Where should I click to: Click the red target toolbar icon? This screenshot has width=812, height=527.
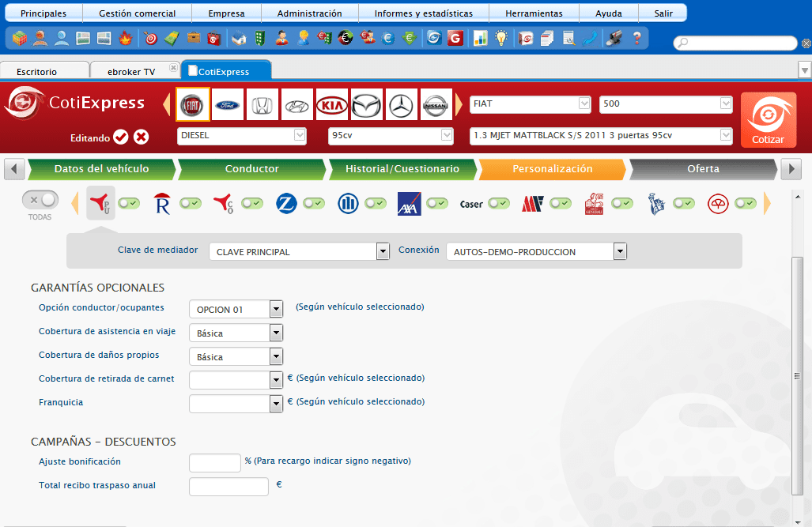click(x=151, y=38)
